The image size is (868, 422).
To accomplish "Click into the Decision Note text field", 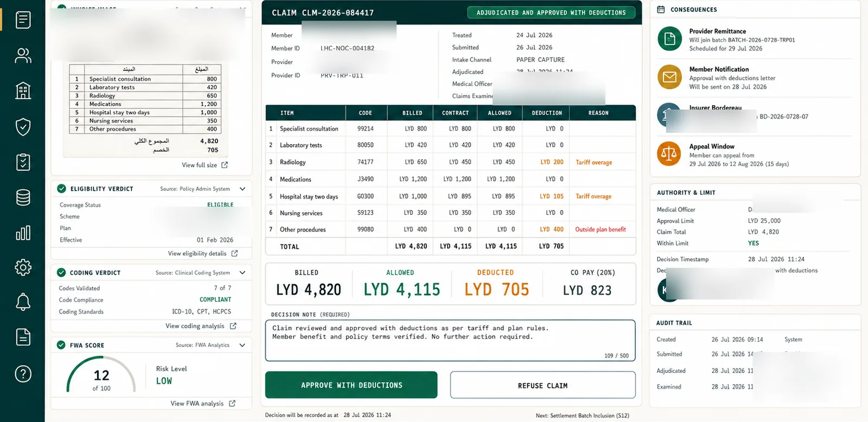I will tap(450, 341).
